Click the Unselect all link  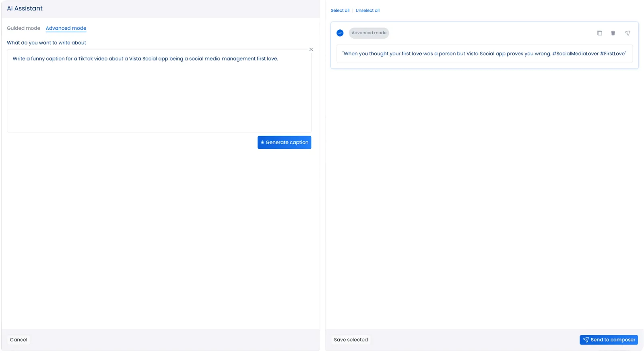click(367, 10)
